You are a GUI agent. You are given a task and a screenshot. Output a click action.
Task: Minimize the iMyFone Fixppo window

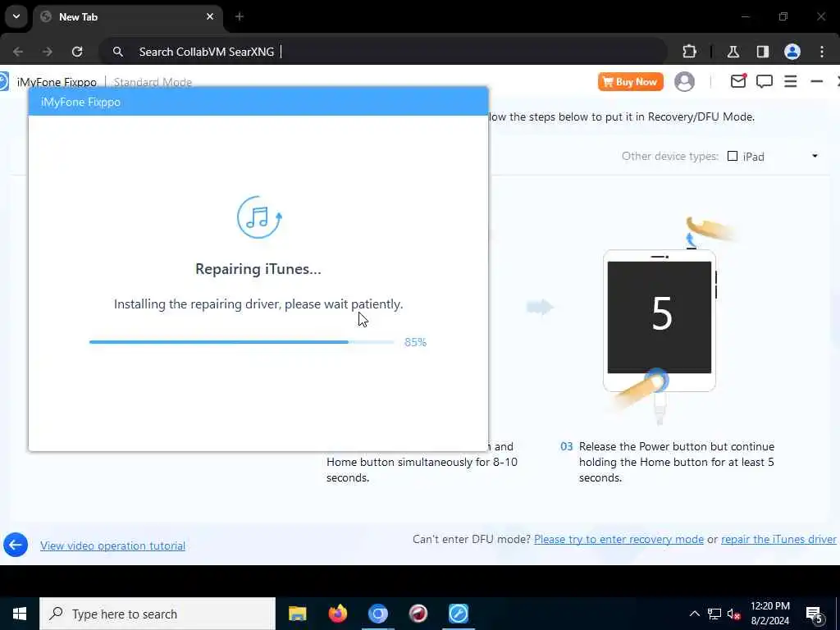click(x=816, y=81)
